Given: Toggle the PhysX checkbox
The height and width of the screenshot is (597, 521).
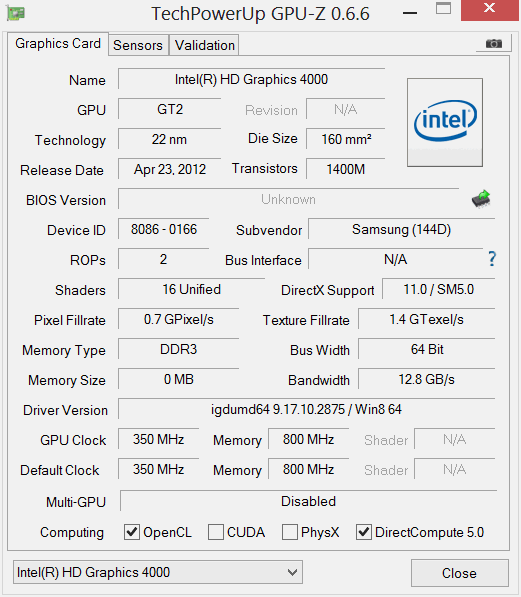Looking at the screenshot, I should tap(289, 532).
